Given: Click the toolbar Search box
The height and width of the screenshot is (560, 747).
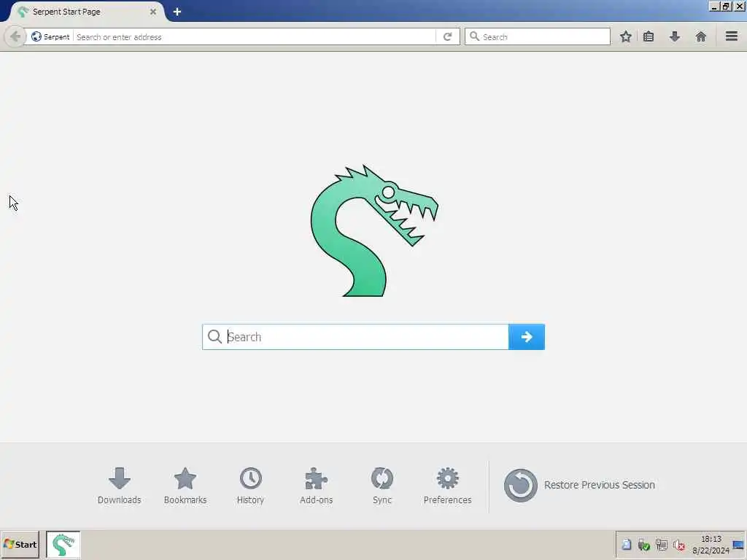Looking at the screenshot, I should [538, 36].
